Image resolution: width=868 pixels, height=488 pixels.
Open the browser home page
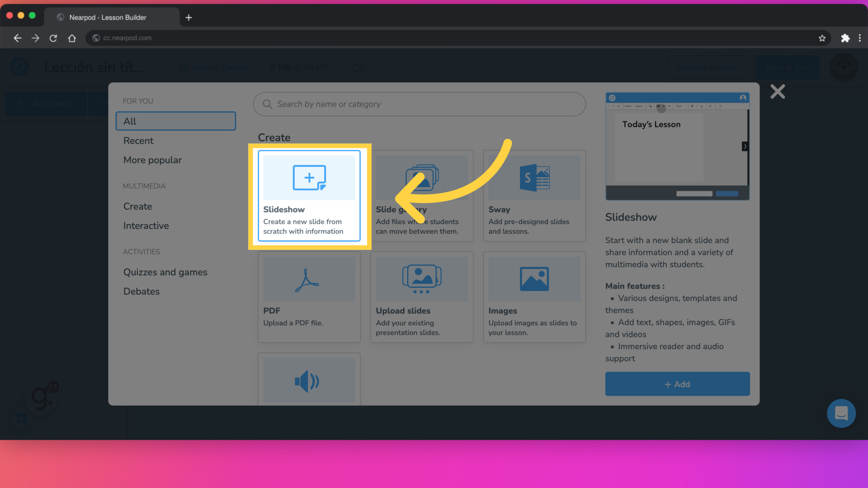pos(72,38)
